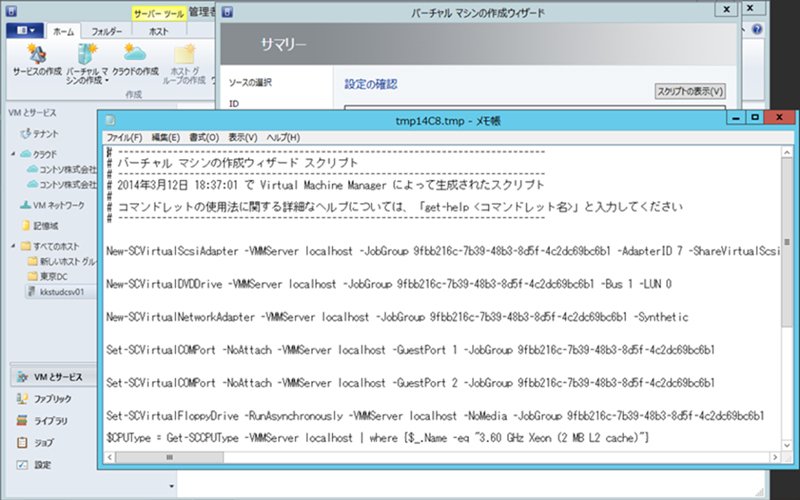Click the Create Cloud (クラウドの作成) ribbon icon
Viewport: 800px width, 500px height.
pos(135,60)
